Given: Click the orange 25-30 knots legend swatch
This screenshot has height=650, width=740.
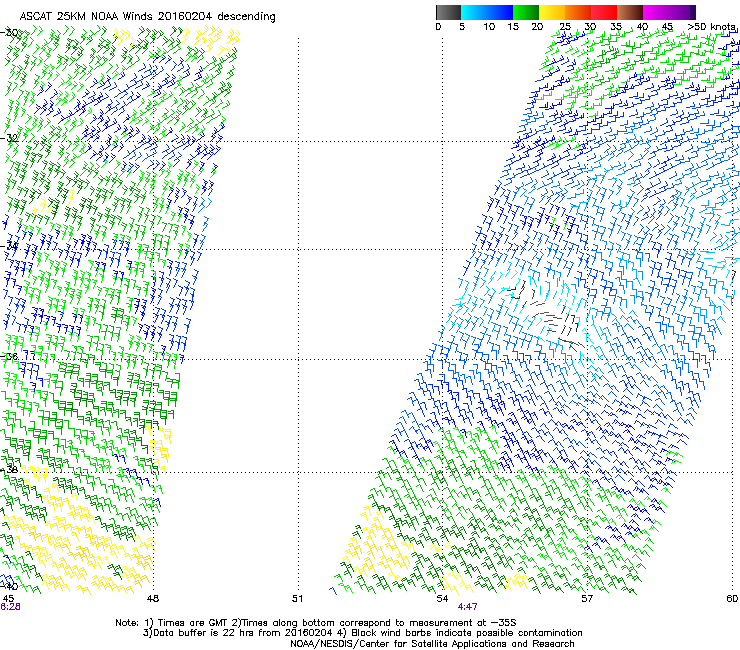Looking at the screenshot, I should pyautogui.click(x=578, y=12).
